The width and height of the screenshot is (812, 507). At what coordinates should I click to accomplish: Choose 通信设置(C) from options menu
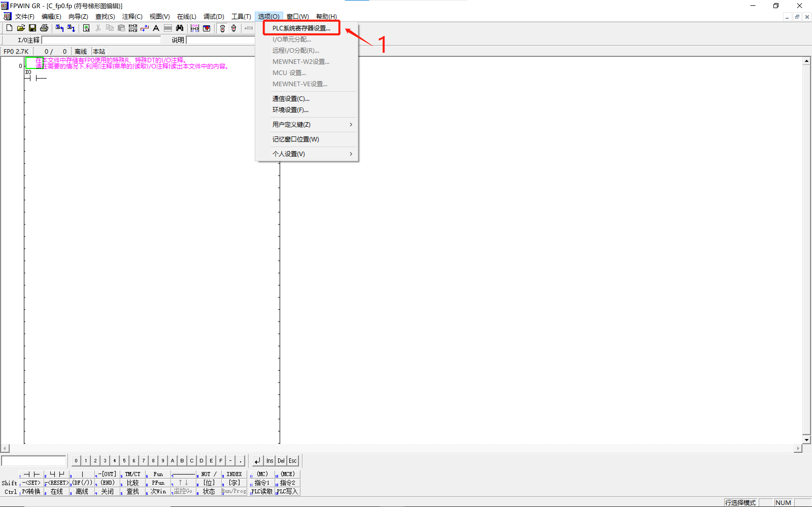pyautogui.click(x=291, y=99)
